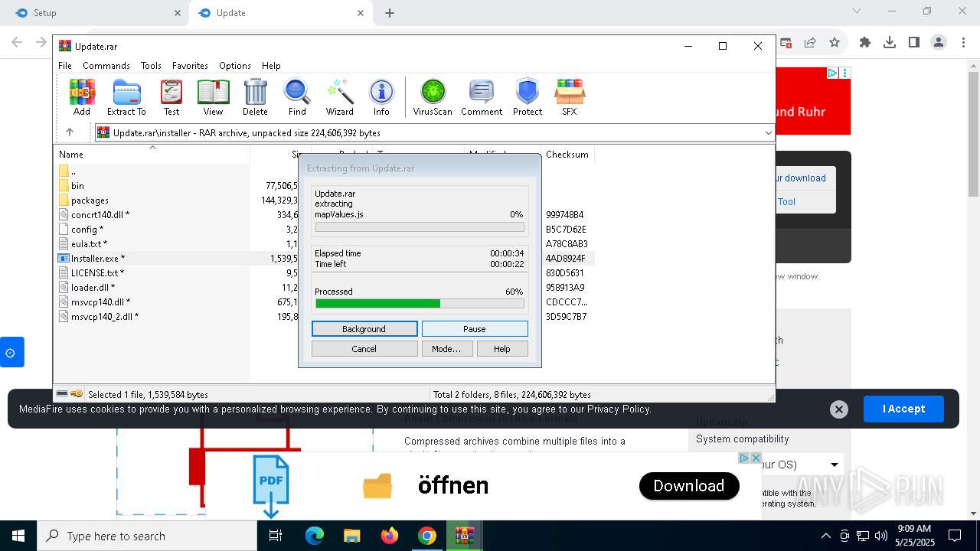Dismiss the cookie banner X icon

[838, 409]
